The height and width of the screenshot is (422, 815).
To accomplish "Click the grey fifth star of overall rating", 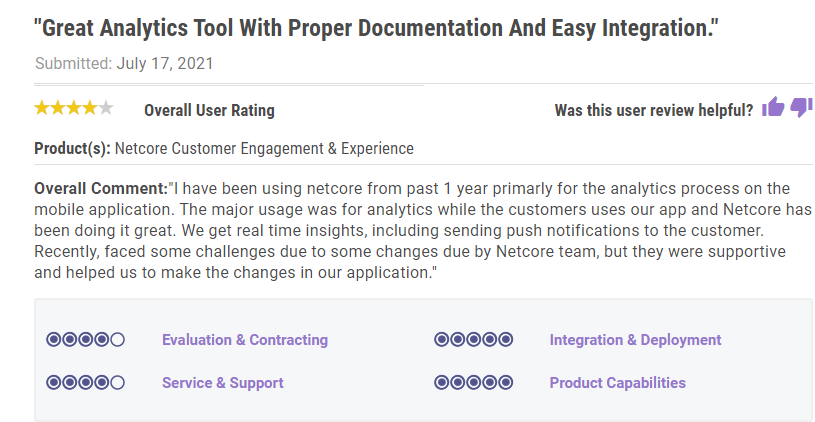I will point(106,108).
